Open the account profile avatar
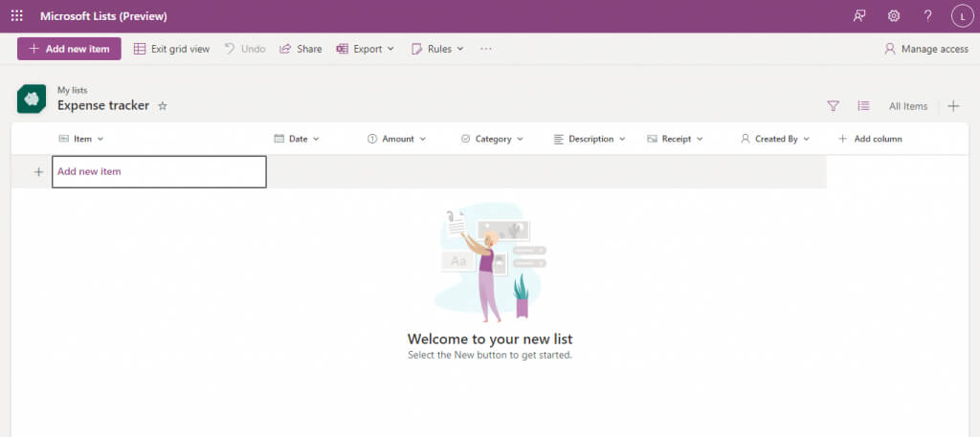Viewport: 980px width, 437px height. pos(962,16)
